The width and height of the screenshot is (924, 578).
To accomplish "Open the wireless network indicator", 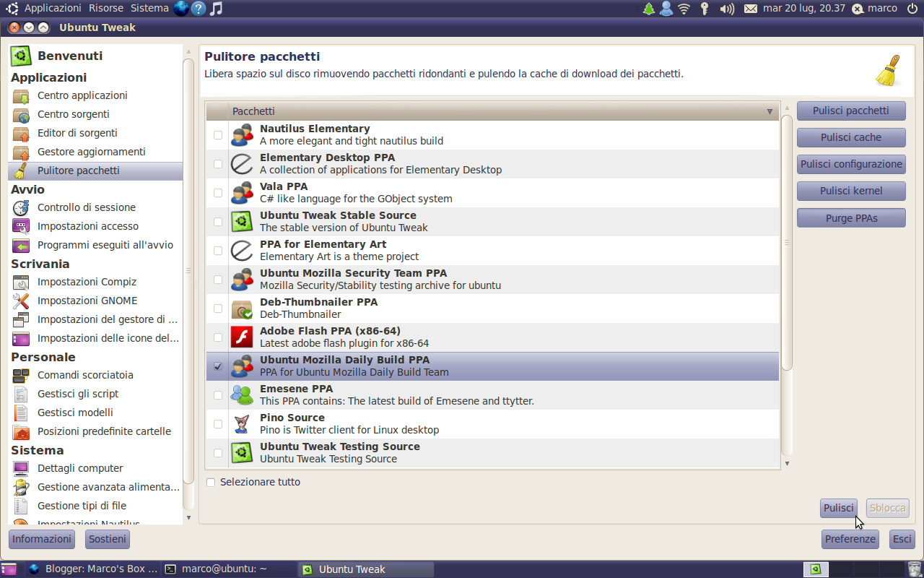I will pyautogui.click(x=684, y=9).
